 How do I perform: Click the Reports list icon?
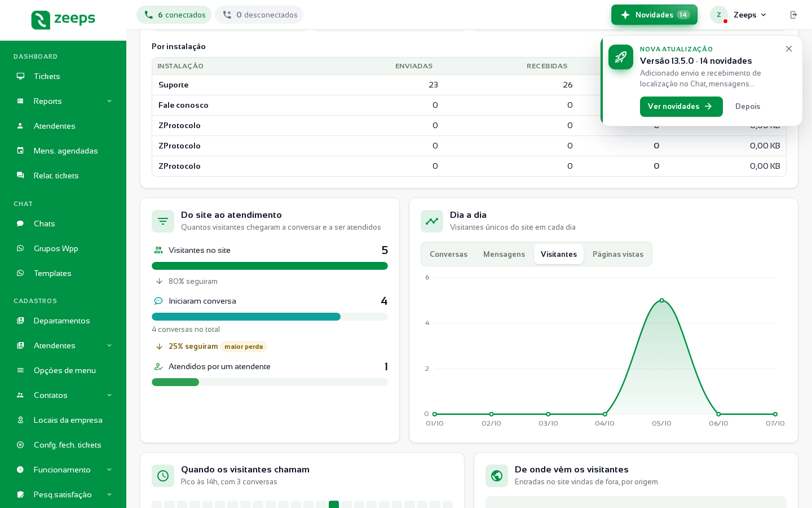20,101
